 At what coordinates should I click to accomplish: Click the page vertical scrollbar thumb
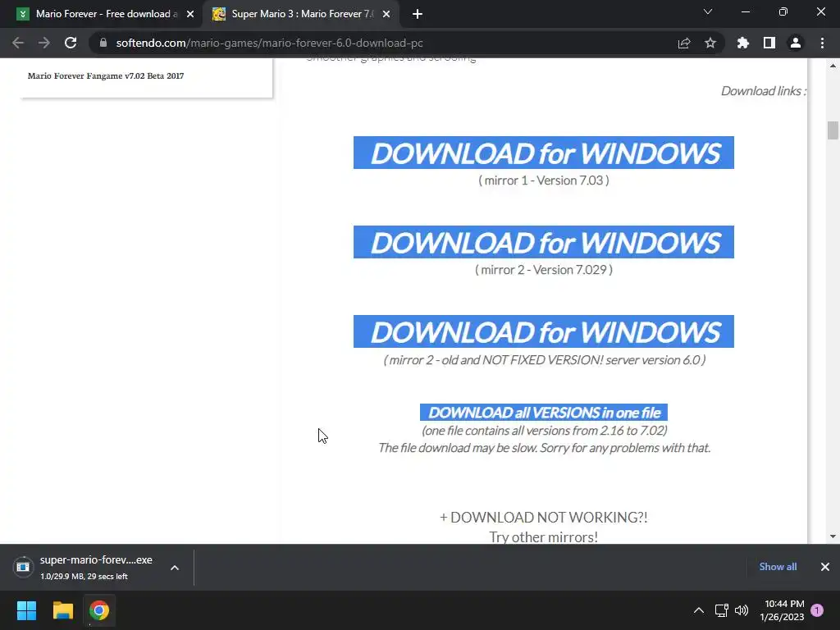point(833,130)
